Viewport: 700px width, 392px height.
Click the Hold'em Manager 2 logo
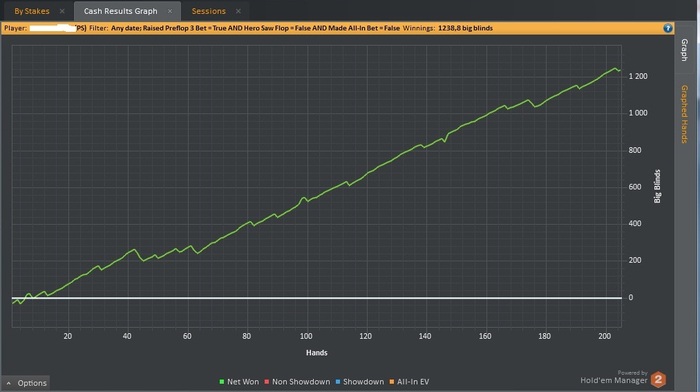658,380
